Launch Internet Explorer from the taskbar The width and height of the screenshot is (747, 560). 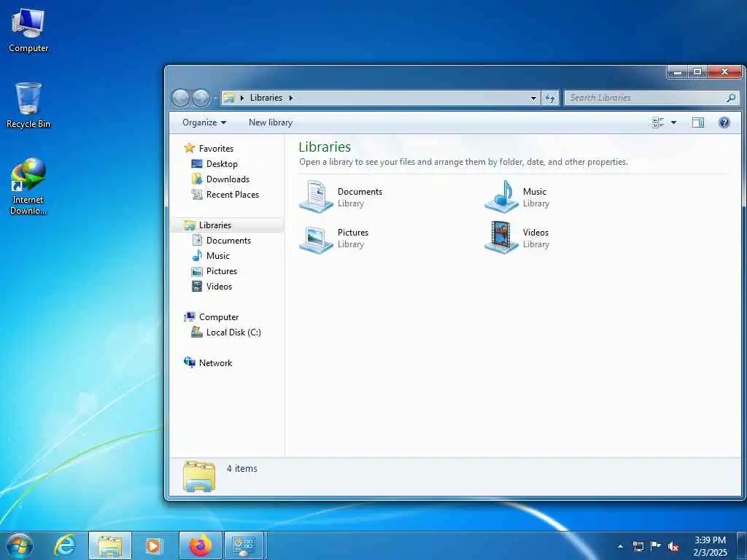[64, 545]
